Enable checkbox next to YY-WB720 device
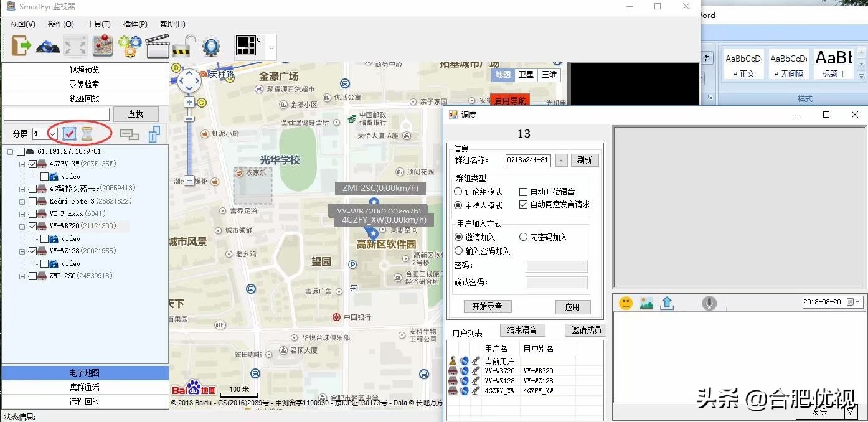The height and width of the screenshot is (422, 868). point(31,225)
